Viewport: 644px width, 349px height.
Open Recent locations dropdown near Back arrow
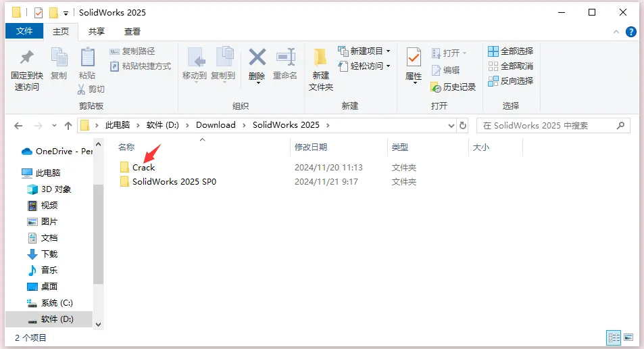[54, 126]
